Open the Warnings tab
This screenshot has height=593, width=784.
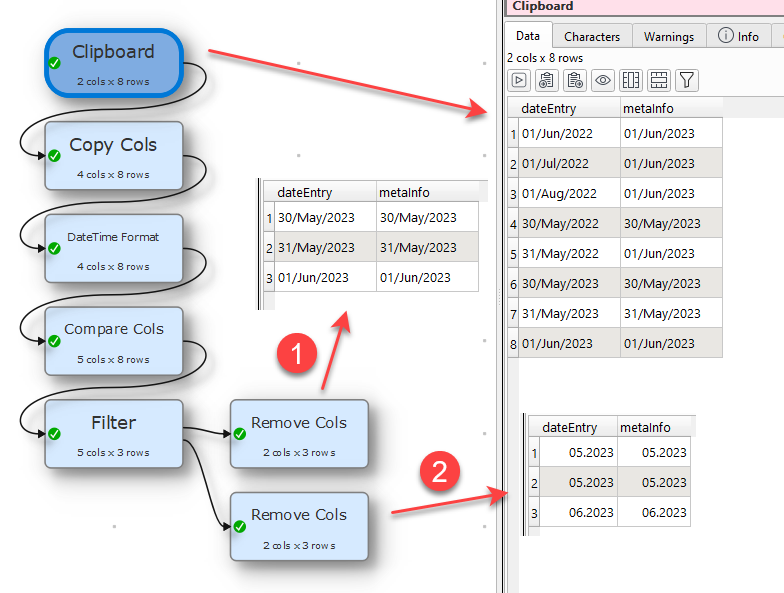click(669, 36)
